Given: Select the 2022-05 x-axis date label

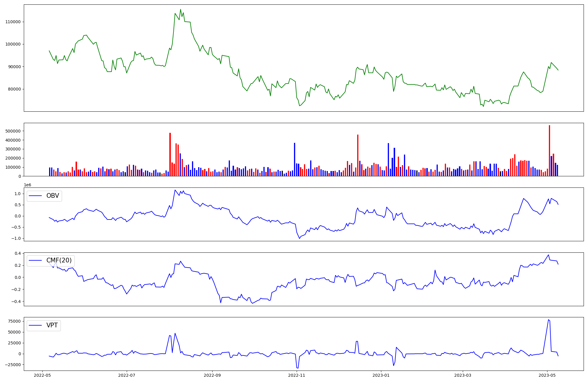Looking at the screenshot, I should [43, 375].
